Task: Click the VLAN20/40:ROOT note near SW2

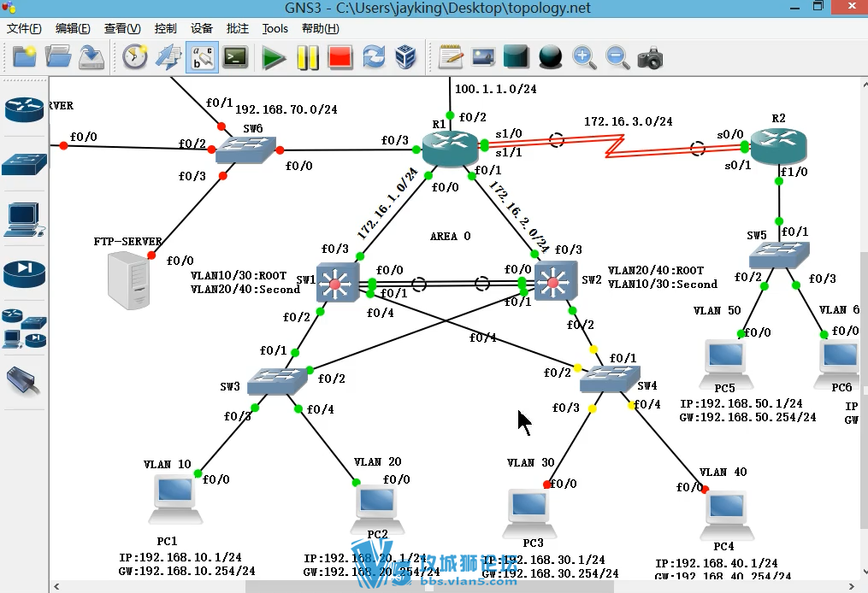Action: pos(656,271)
